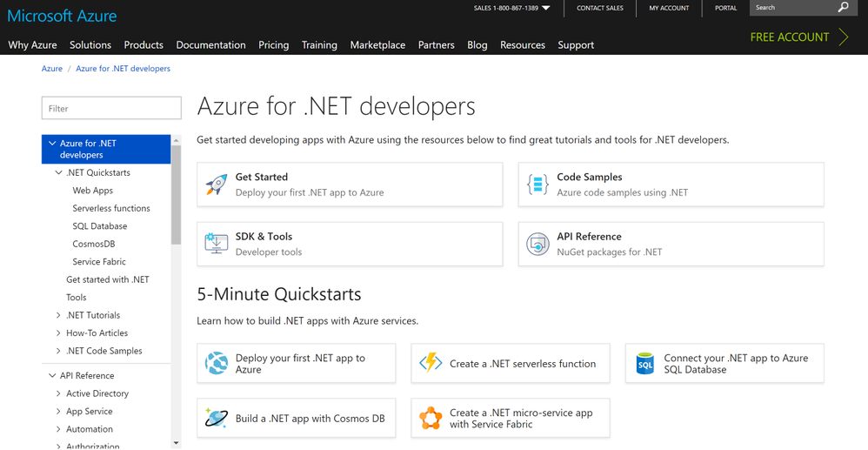The height and width of the screenshot is (450, 868).
Task: Select CosmosDB in the sidebar tree
Action: pyautogui.click(x=94, y=244)
